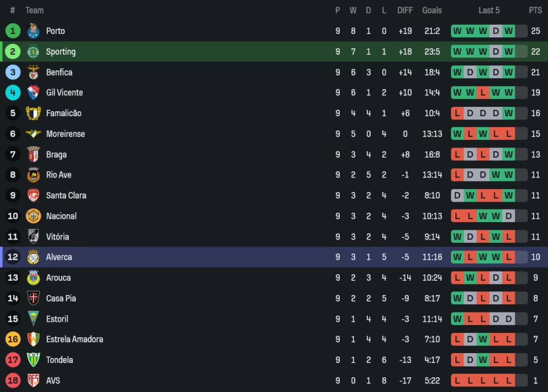Screen dimensions: 548x392
Task: Click the Last 5 column header
Action: (x=489, y=10)
